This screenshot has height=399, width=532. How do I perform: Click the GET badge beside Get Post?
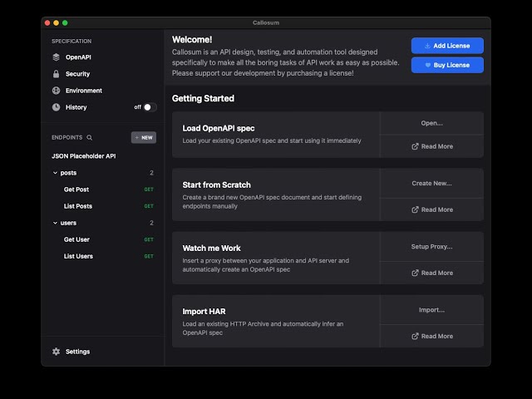pos(149,190)
